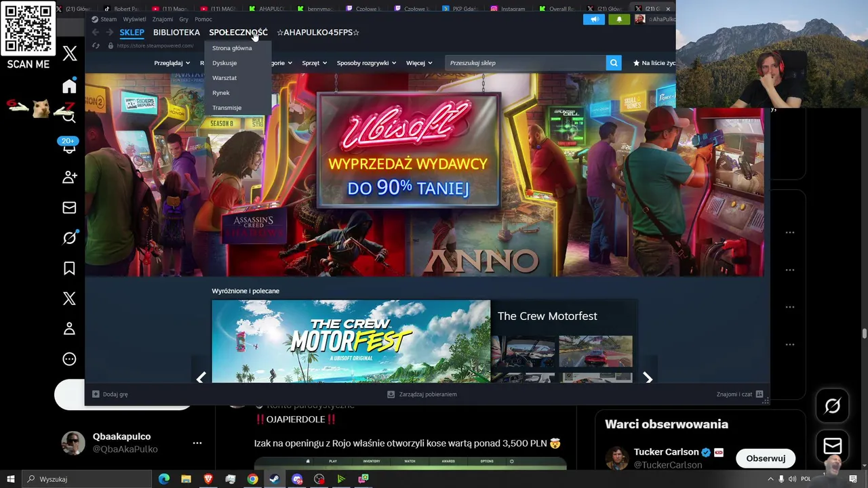
Task: Open X Communities people icon
Action: pyautogui.click(x=69, y=177)
